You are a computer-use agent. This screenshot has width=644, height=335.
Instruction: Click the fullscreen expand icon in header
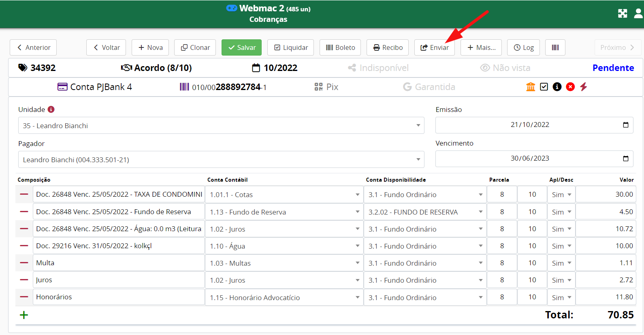623,13
